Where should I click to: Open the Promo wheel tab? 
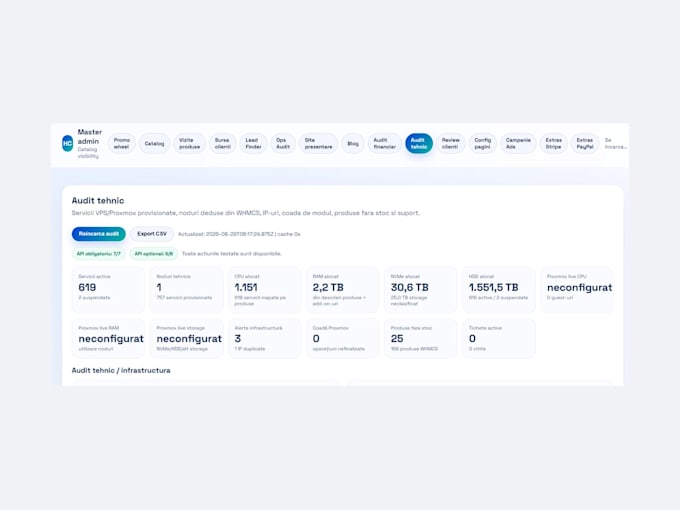coord(121,144)
